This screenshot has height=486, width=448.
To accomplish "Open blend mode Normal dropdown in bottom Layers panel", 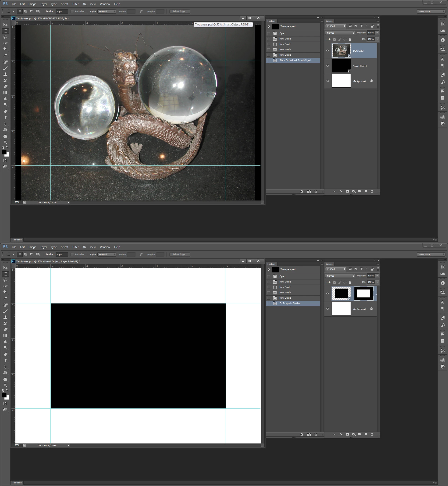I will [x=340, y=276].
